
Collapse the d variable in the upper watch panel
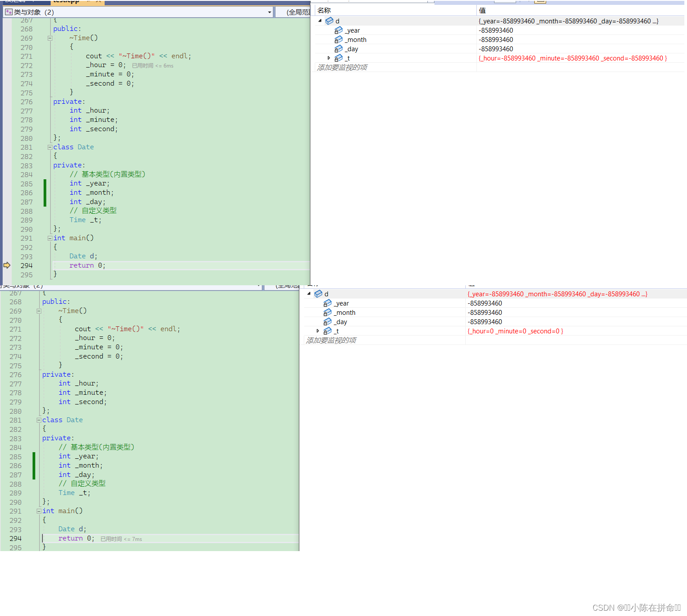point(320,21)
